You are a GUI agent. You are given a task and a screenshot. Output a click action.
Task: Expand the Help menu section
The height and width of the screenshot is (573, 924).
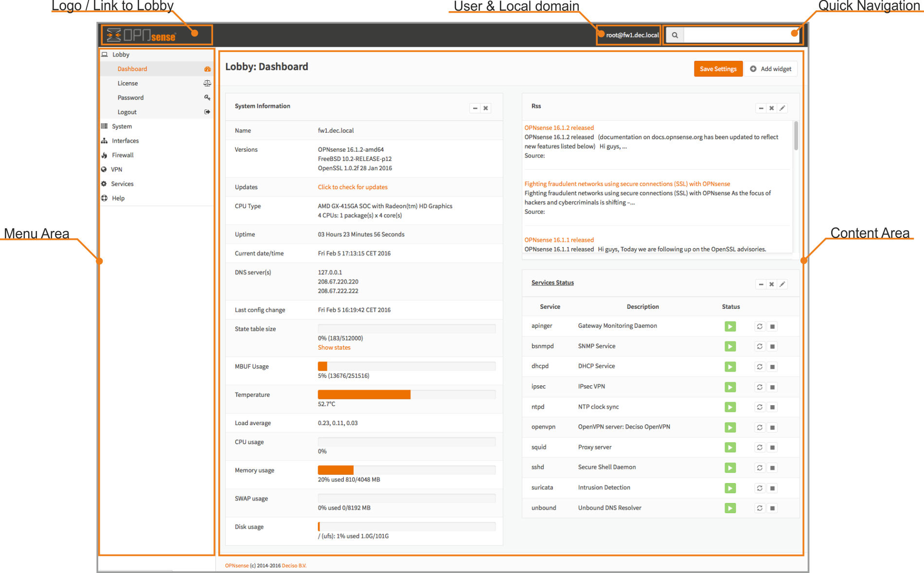pyautogui.click(x=157, y=198)
